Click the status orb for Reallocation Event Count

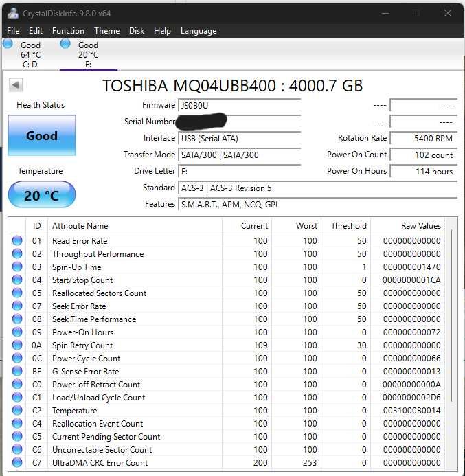[x=17, y=423]
